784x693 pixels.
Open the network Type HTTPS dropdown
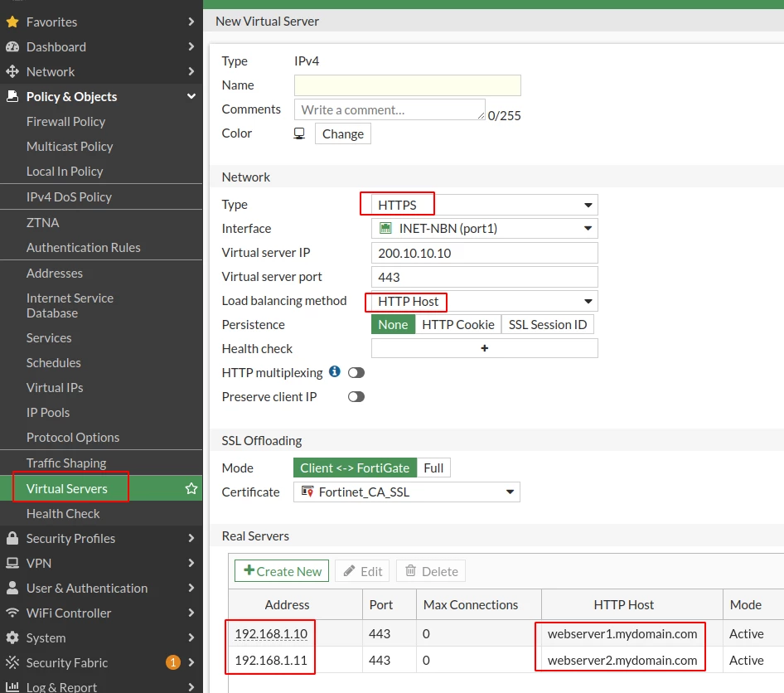tap(485, 205)
